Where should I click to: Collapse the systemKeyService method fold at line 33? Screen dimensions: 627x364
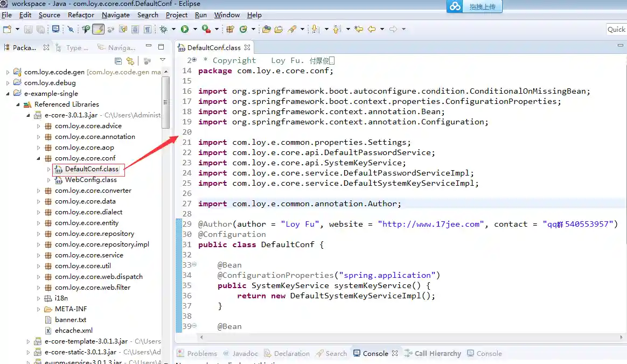[x=194, y=265]
